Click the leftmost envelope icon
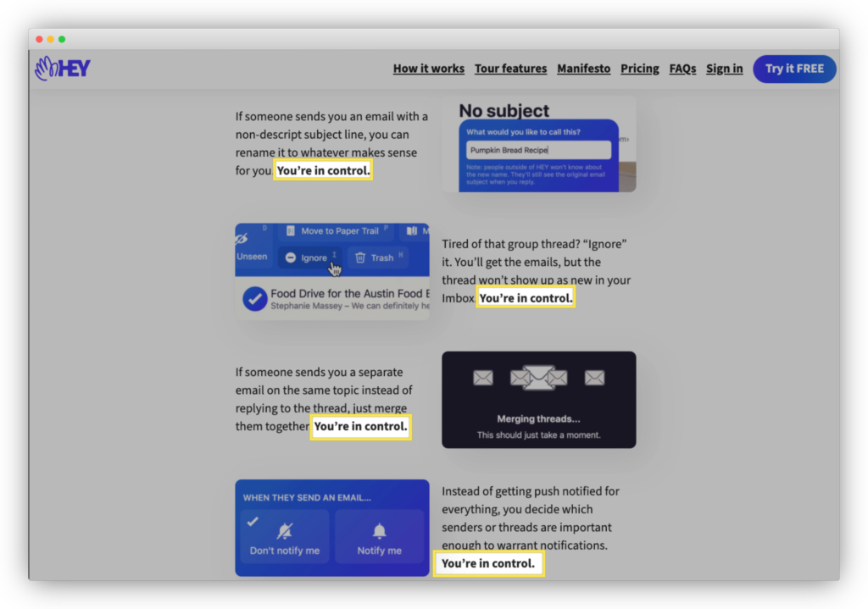Screen dimensions: 868x609 pyautogui.click(x=483, y=378)
